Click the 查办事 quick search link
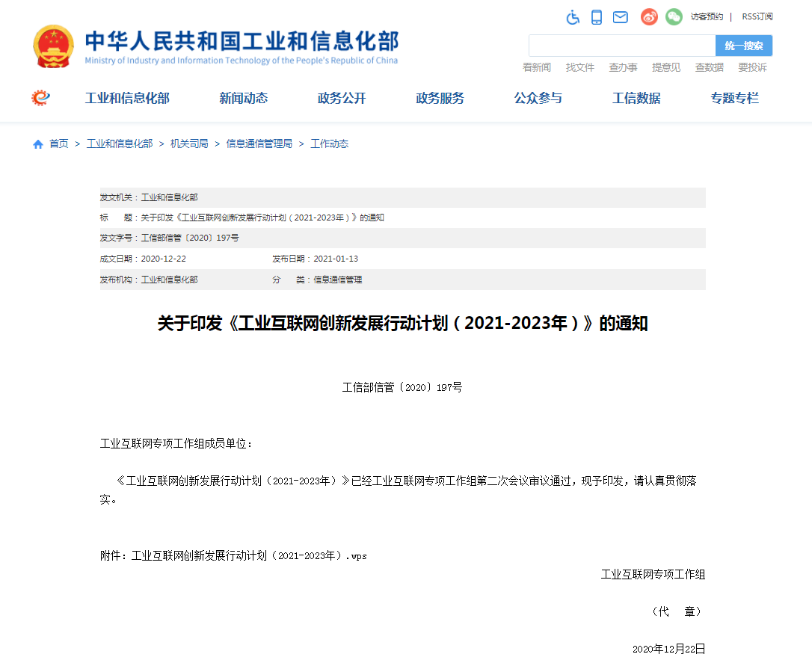 pyautogui.click(x=623, y=67)
